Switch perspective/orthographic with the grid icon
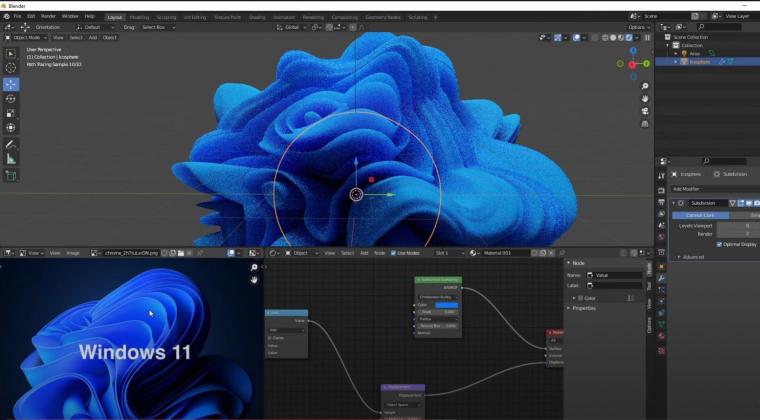The height and width of the screenshot is (420, 760). pos(645,124)
